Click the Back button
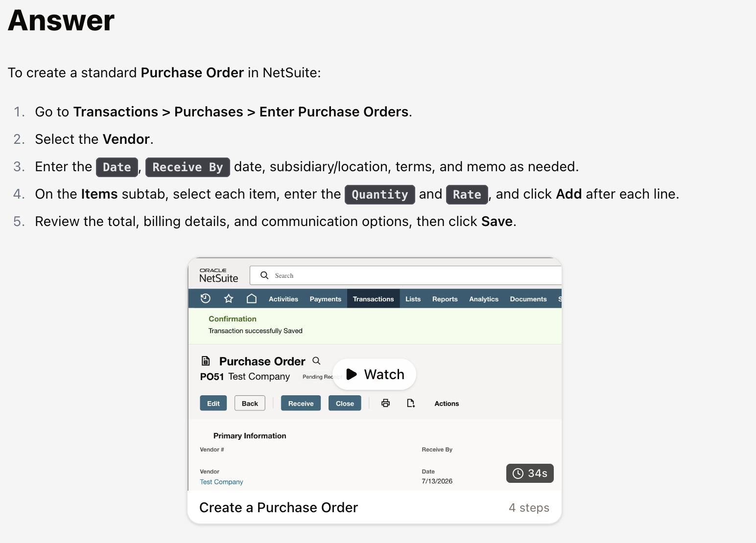756x543 pixels. click(x=250, y=403)
